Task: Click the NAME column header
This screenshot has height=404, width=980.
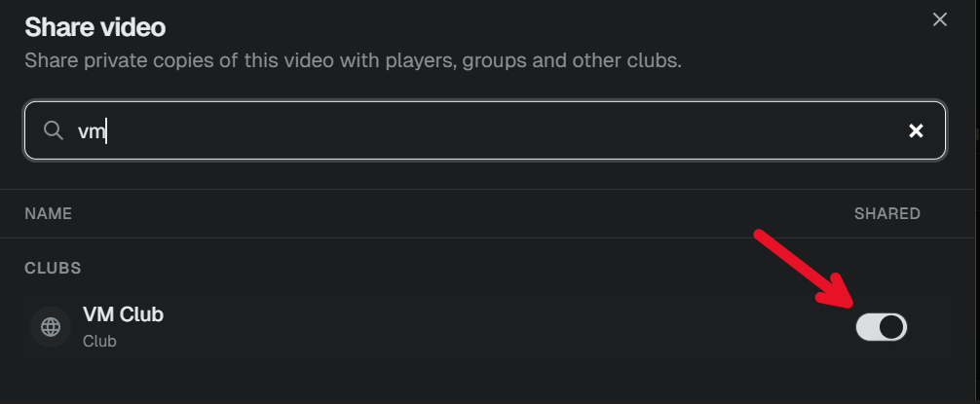Action: point(48,213)
